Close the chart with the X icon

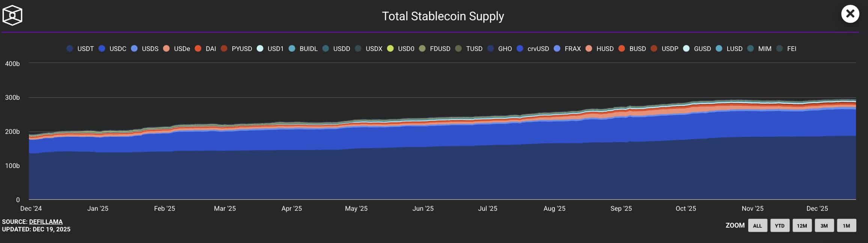pos(850,14)
